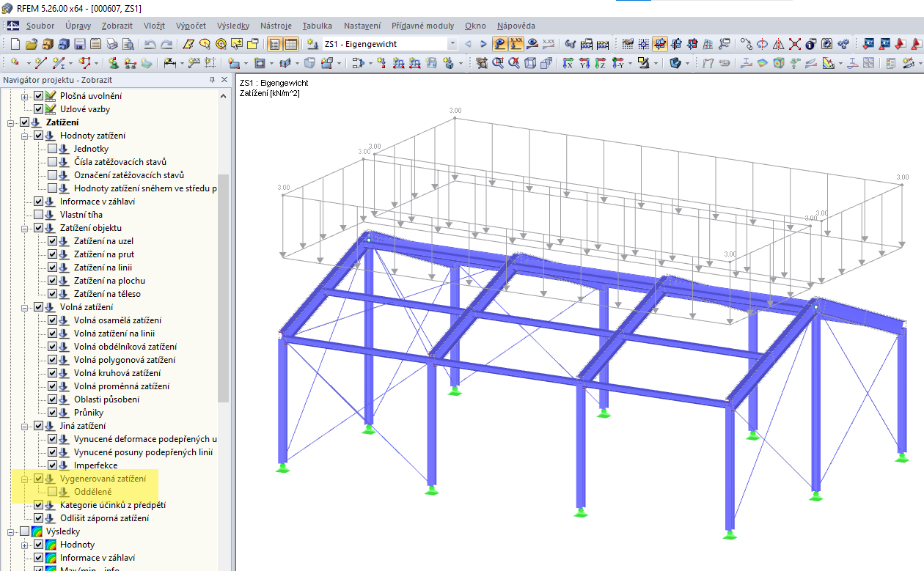
Task: Open the Nápověda menu
Action: click(x=516, y=26)
